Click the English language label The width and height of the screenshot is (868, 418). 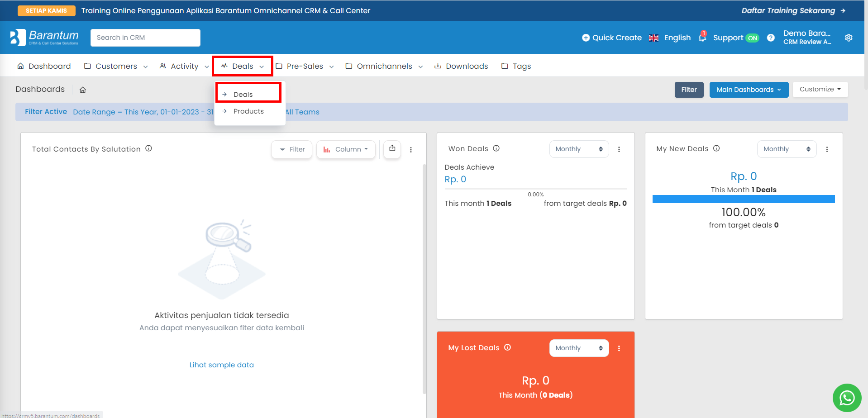coord(677,38)
